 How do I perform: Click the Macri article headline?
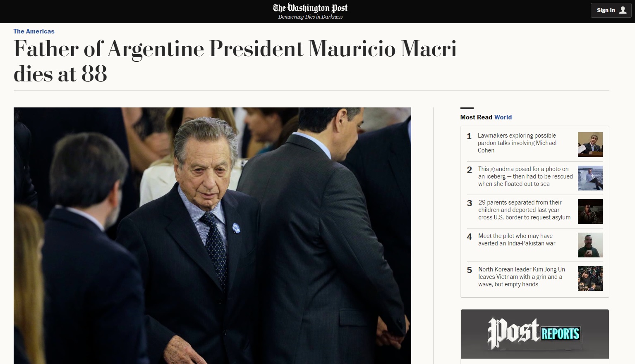[235, 61]
